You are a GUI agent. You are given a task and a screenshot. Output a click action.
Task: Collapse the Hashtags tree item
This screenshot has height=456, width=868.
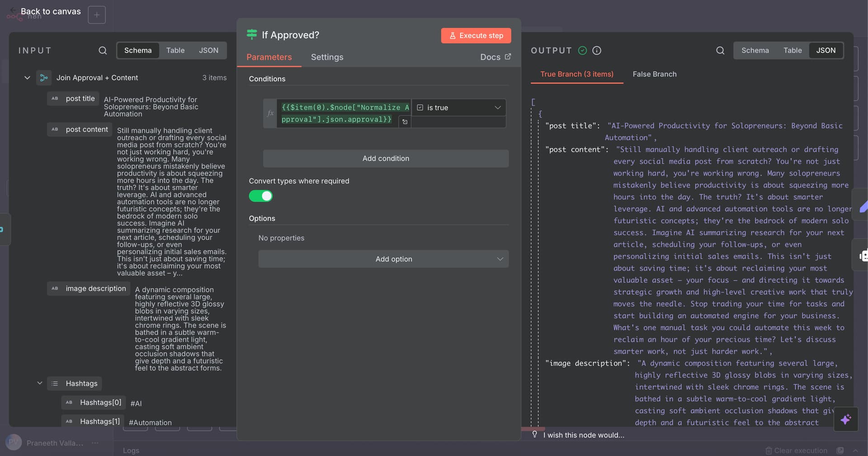[40, 383]
